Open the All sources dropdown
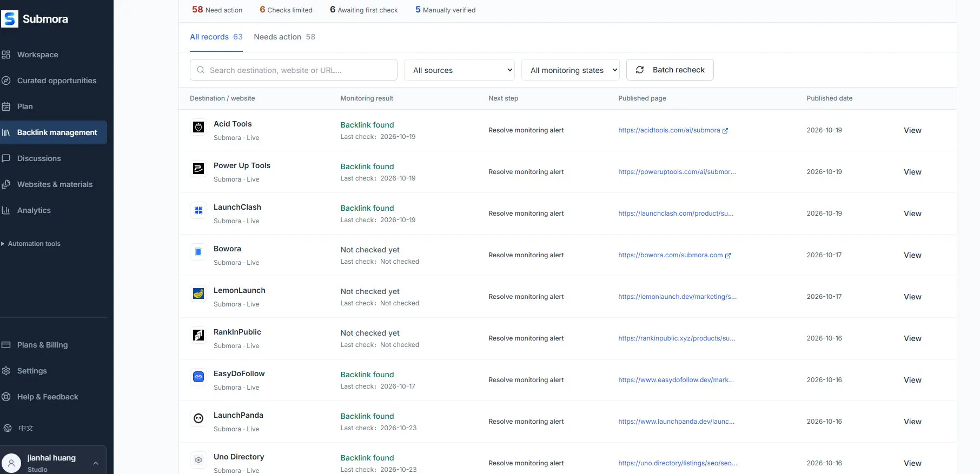Screen dimensions: 980x474 point(459,70)
